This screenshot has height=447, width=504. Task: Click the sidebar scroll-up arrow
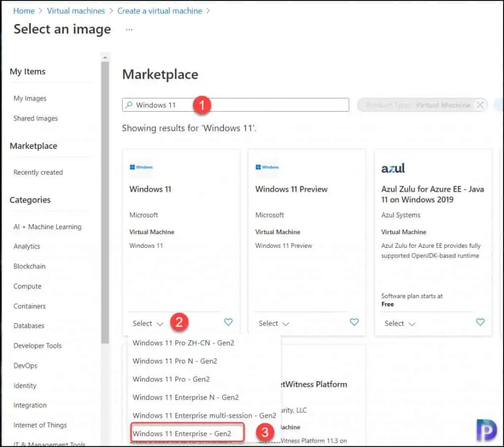point(105,58)
